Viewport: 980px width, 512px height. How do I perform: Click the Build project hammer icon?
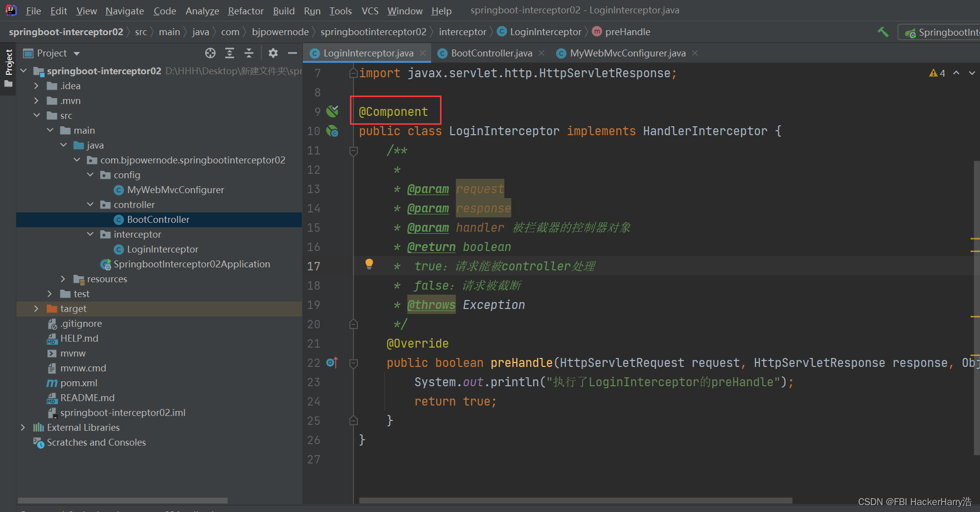pos(883,32)
